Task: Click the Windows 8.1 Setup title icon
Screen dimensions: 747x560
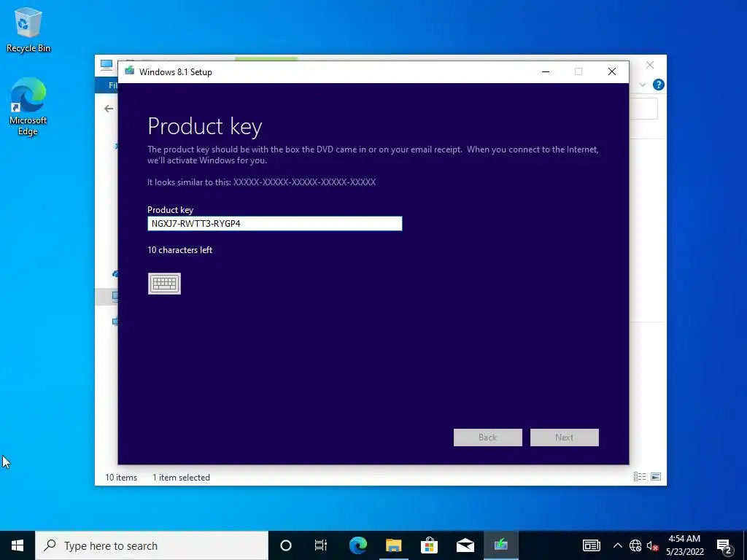Action: point(129,71)
